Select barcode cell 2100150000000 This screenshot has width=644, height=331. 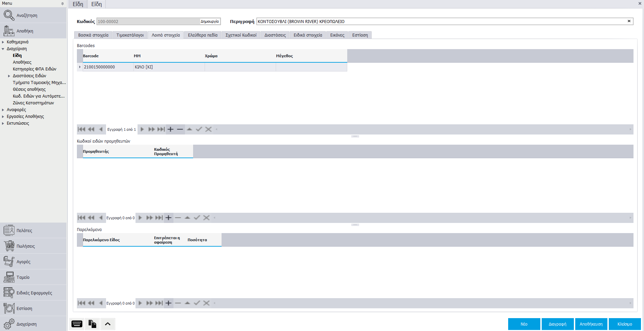pyautogui.click(x=108, y=67)
